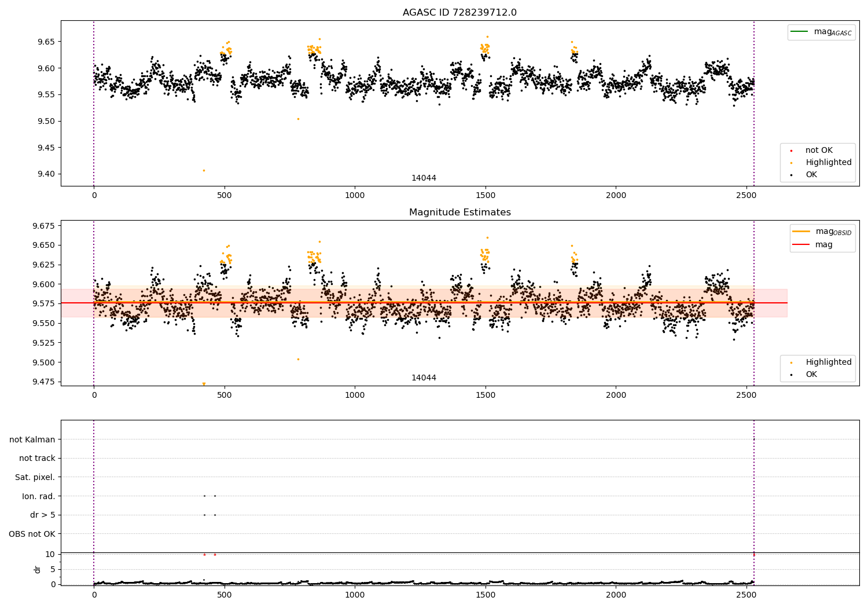This screenshot has width=868, height=608.
Task: Click the 9.525 tick on Magnitude Estimates plot
Action: [44, 343]
